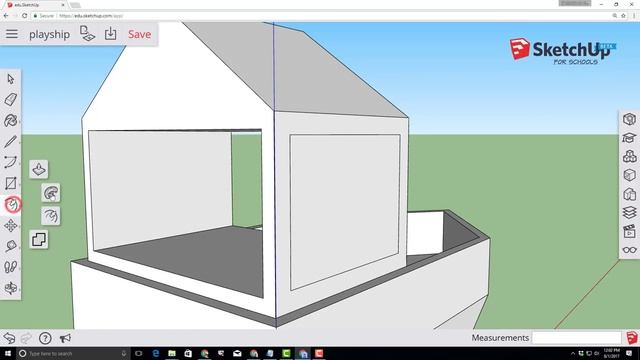
Task: Redo the undone action
Action: coord(26,338)
